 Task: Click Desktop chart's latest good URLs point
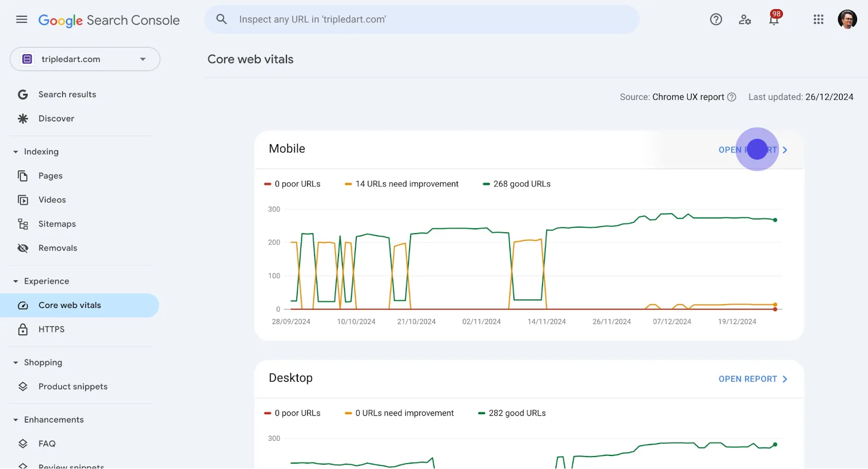click(775, 445)
